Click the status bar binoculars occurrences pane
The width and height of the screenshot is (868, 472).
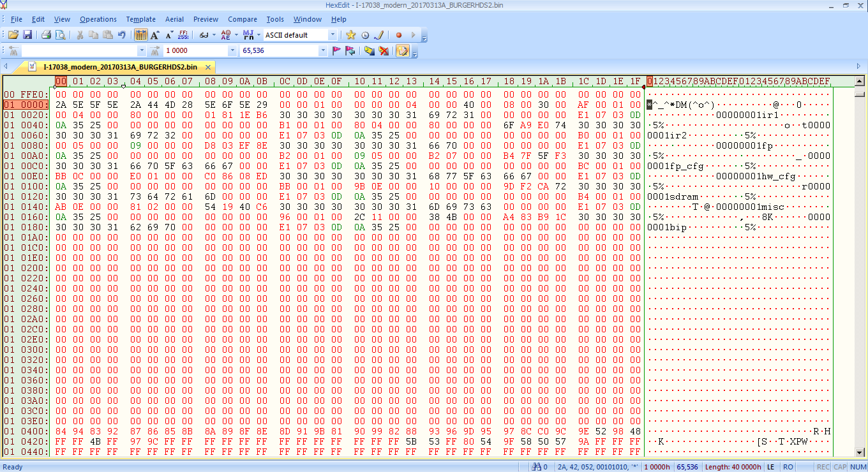[539, 467]
